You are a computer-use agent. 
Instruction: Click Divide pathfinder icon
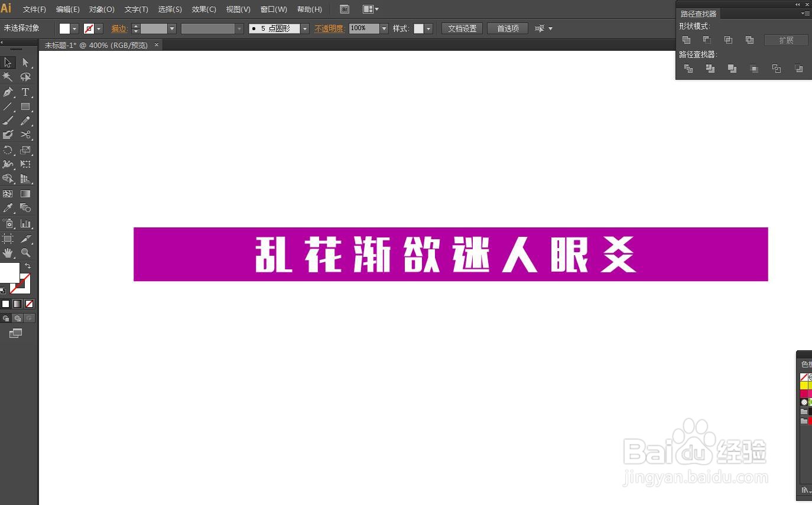[688, 69]
